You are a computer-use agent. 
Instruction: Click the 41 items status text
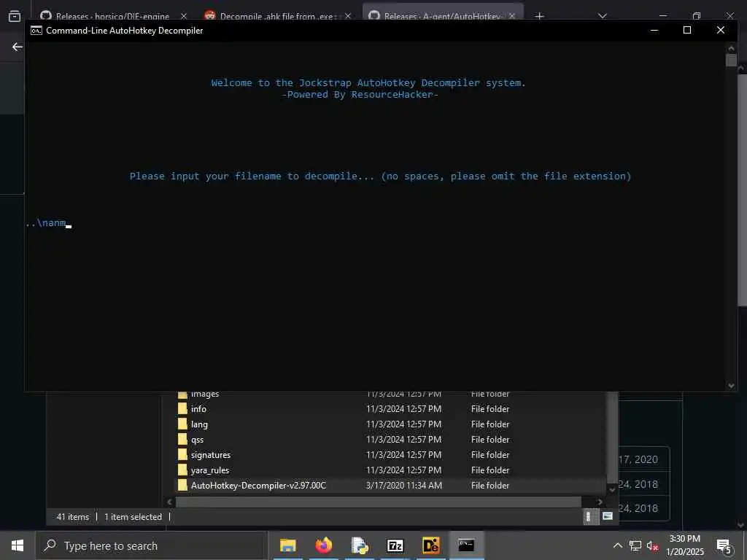(x=72, y=517)
